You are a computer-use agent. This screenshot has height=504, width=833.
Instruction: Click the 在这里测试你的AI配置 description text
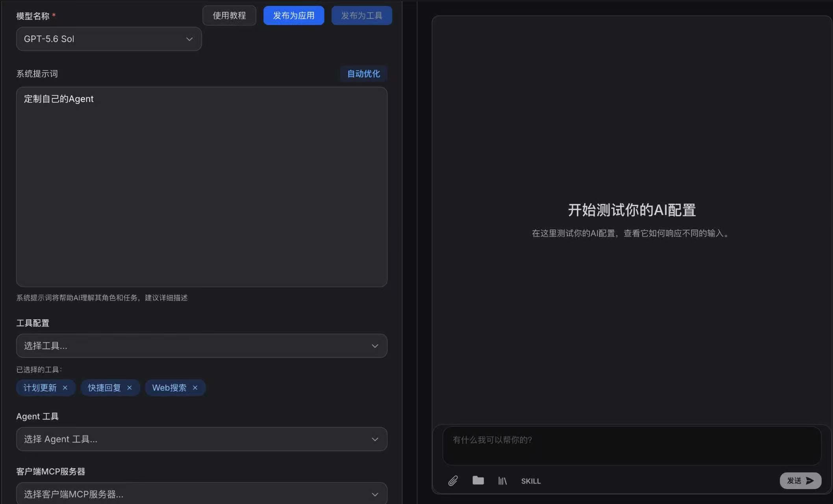tap(630, 233)
